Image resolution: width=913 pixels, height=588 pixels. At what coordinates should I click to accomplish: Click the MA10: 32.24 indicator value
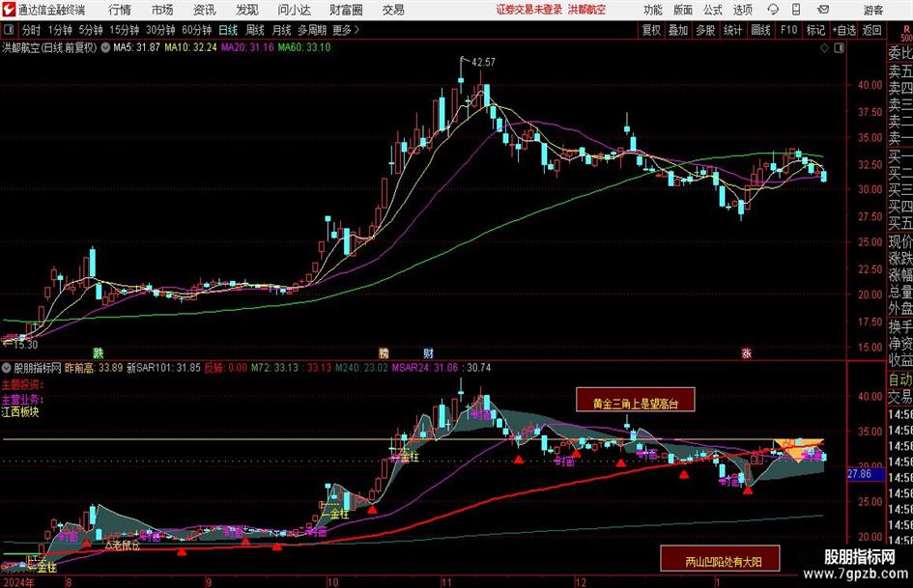[x=190, y=47]
